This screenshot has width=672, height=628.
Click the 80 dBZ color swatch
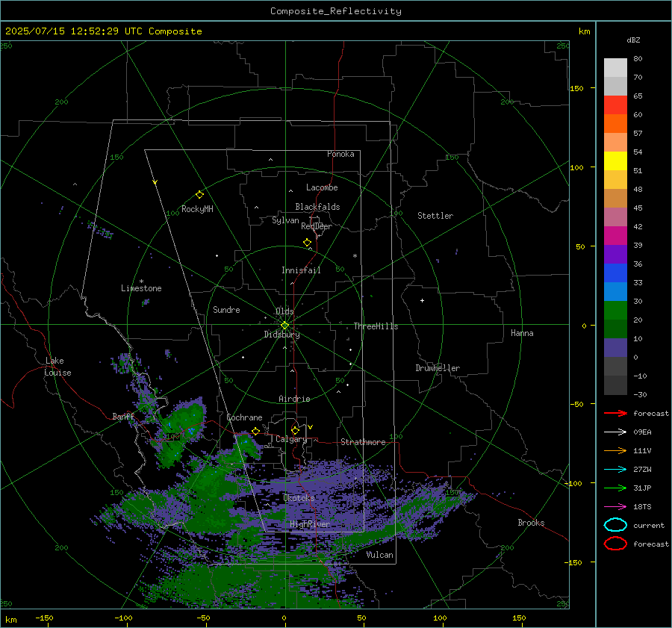coord(615,68)
